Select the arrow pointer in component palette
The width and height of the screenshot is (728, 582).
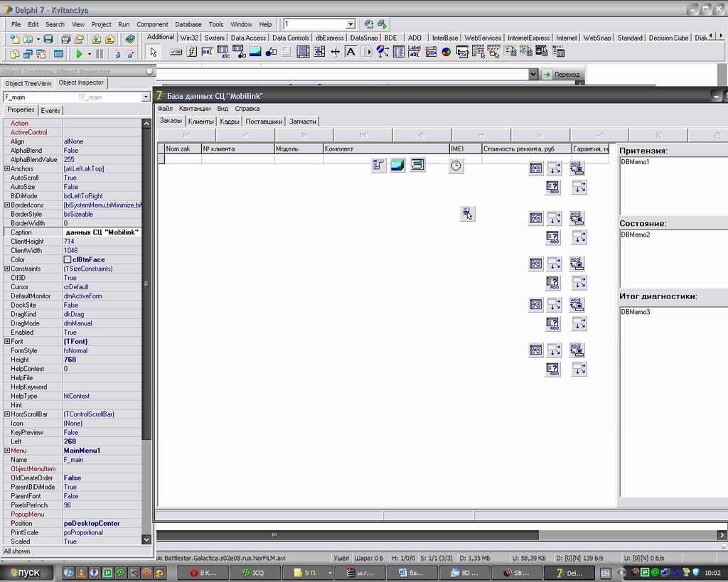pyautogui.click(x=154, y=52)
